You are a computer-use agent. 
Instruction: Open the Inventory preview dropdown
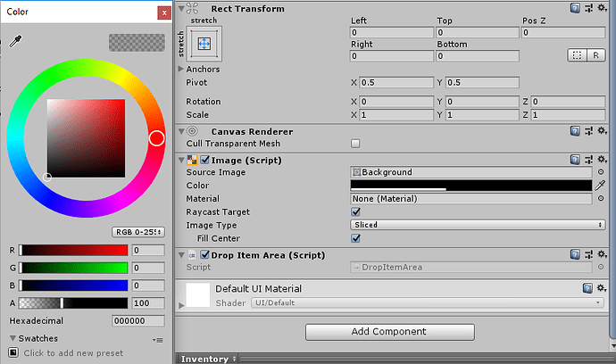208,359
